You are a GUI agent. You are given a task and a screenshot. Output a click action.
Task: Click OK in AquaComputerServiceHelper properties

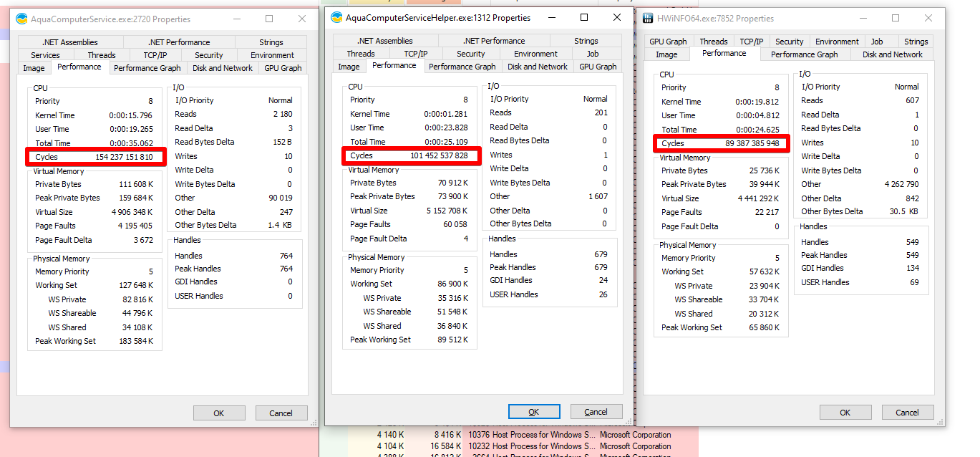[x=534, y=412]
